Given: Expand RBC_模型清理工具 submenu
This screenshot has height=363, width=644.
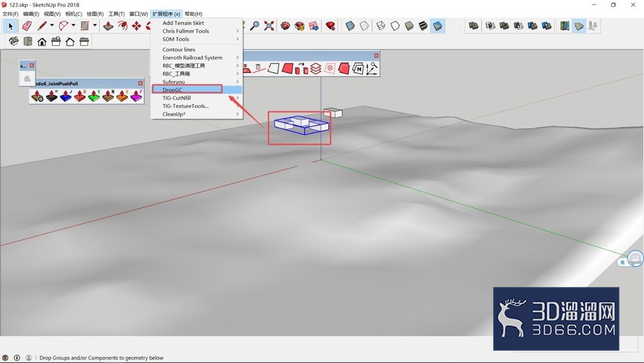Looking at the screenshot, I should [x=196, y=65].
